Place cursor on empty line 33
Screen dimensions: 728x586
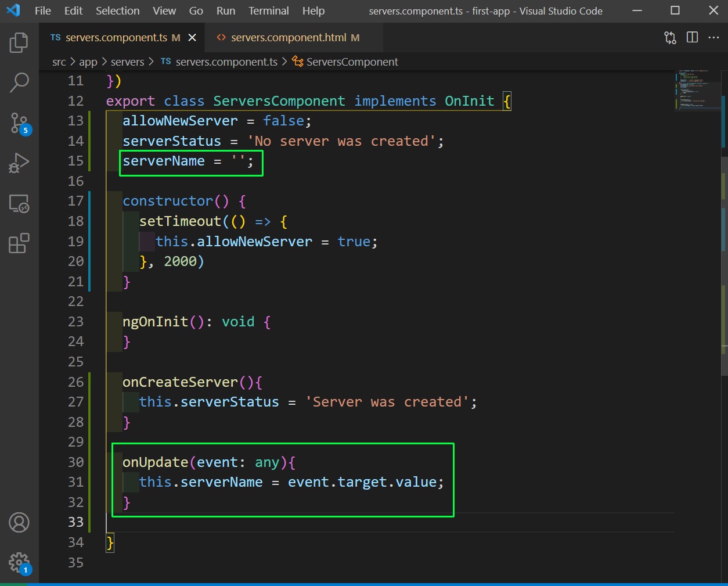click(390, 522)
